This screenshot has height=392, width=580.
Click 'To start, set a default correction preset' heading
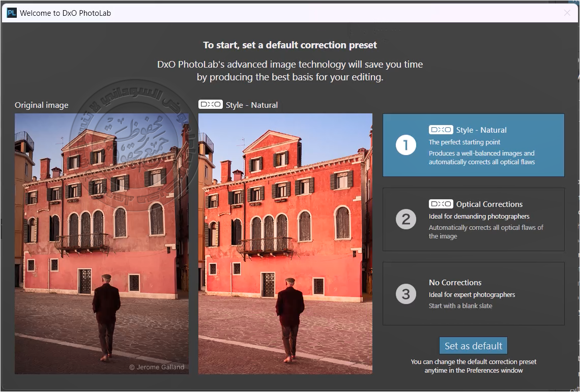click(290, 45)
